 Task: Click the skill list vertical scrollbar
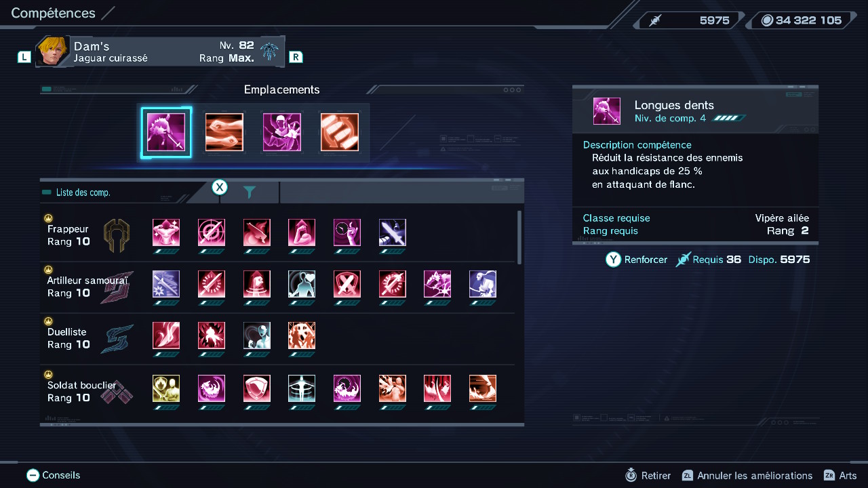pos(519,237)
